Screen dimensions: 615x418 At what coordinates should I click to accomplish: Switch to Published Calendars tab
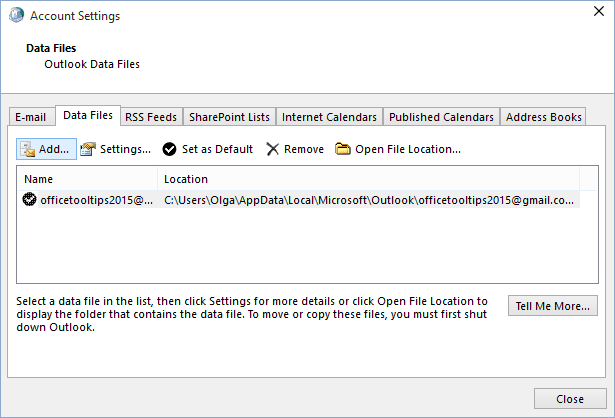(x=441, y=117)
